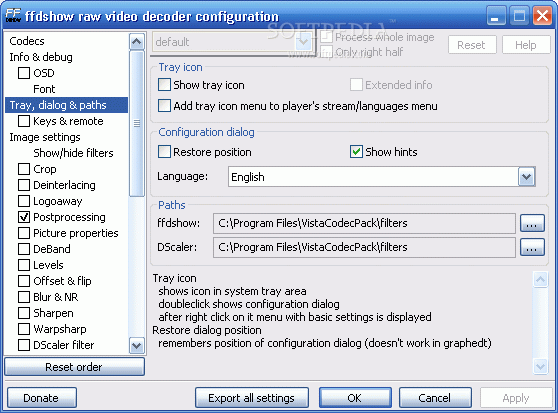Click filter list scroll down arrow

tap(137, 345)
